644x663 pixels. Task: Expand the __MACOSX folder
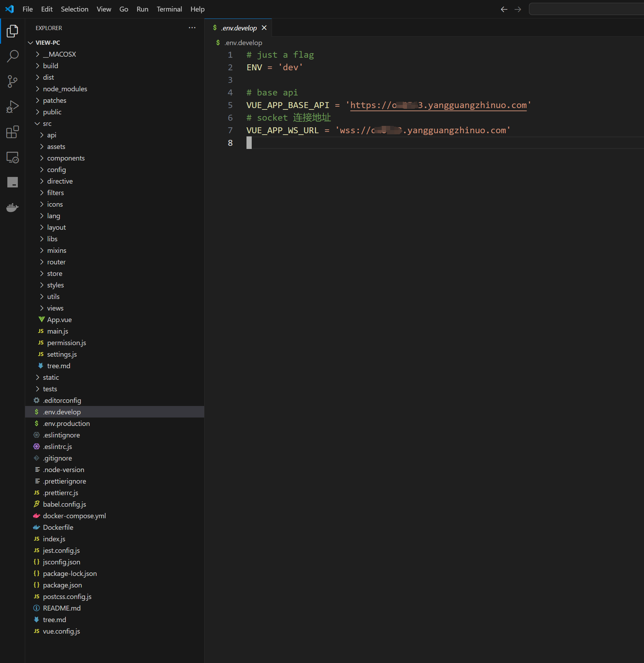click(37, 54)
